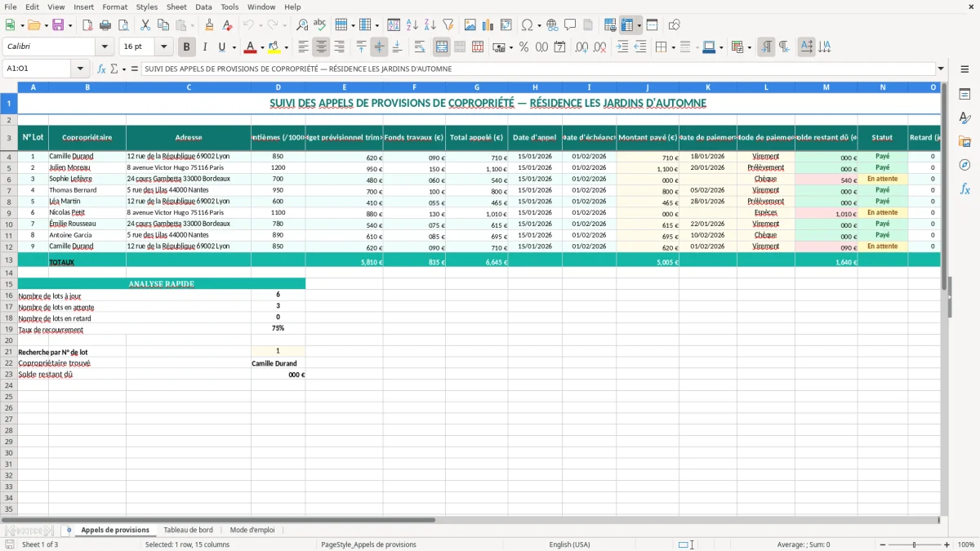Clear direct formatting icon
This screenshot has width=980, height=551.
coord(227,25)
